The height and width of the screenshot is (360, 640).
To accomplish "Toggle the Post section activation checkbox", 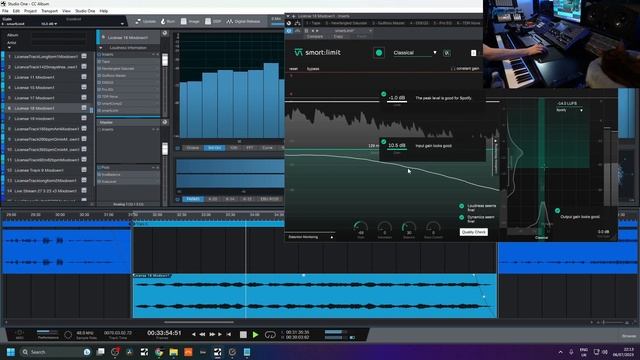I will pyautogui.click(x=99, y=167).
